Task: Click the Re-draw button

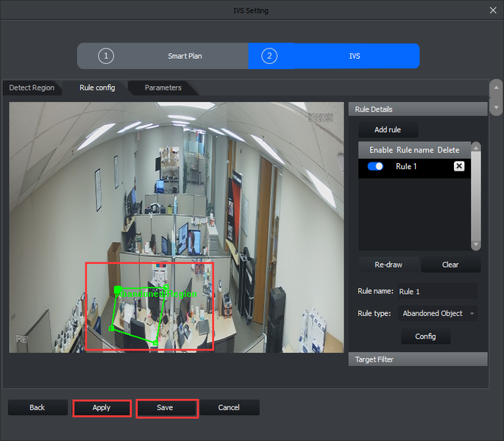Action: (x=389, y=265)
